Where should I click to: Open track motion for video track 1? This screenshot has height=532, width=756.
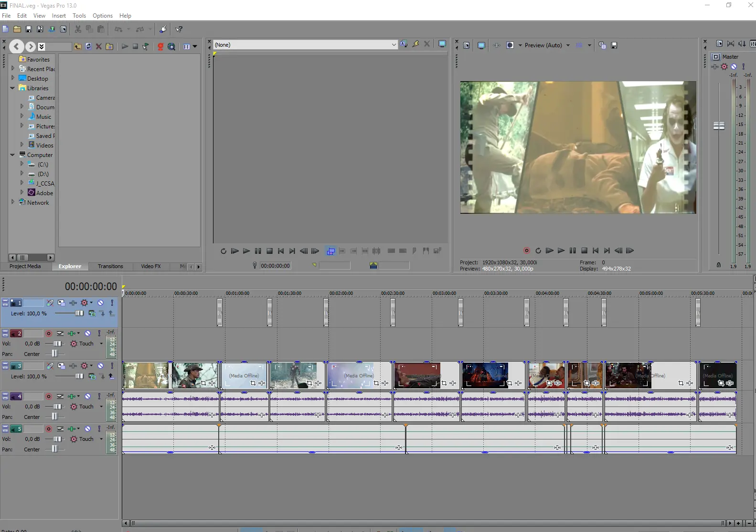pyautogui.click(x=61, y=303)
